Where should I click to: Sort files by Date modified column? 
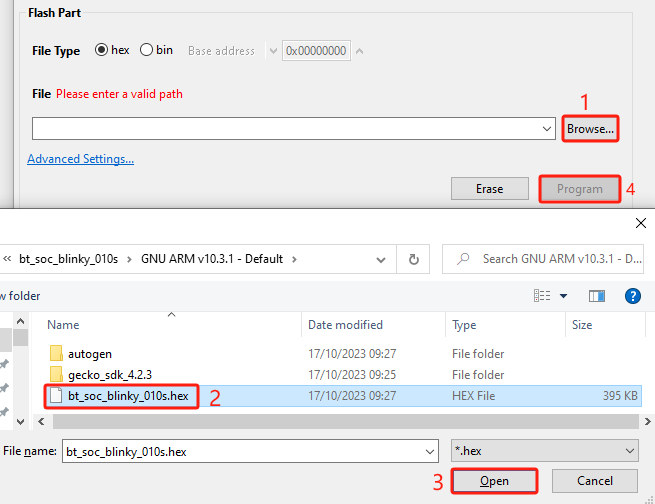coord(346,325)
